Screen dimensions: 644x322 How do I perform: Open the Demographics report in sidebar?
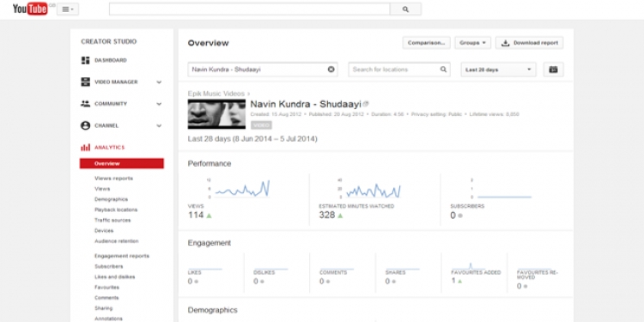(111, 199)
